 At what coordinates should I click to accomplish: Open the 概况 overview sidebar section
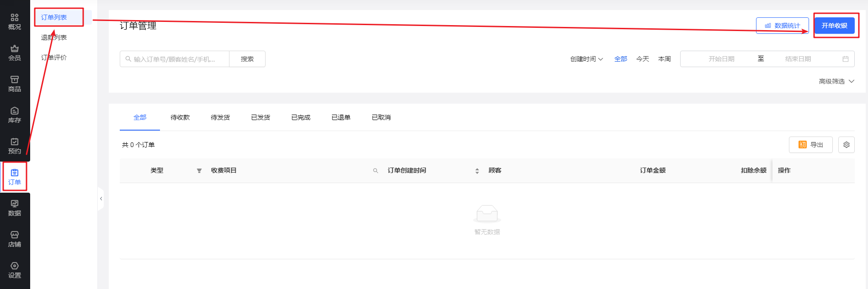point(15,22)
